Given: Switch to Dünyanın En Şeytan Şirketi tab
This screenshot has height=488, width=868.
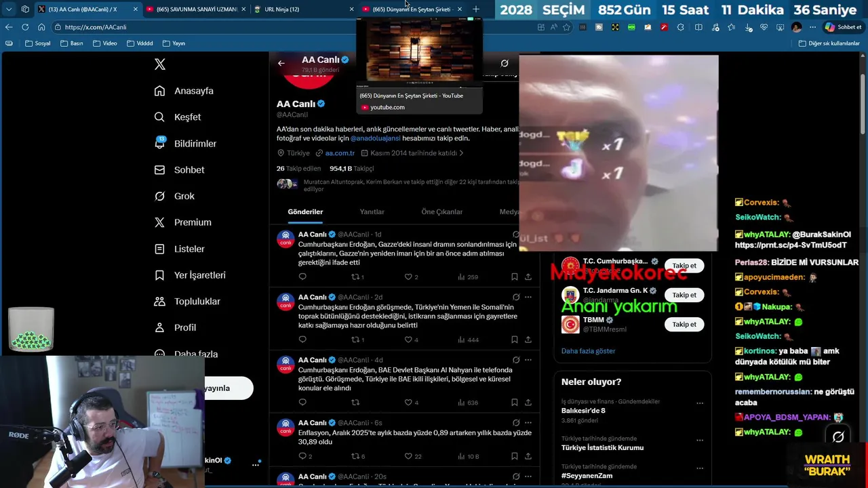Looking at the screenshot, I should click(411, 9).
